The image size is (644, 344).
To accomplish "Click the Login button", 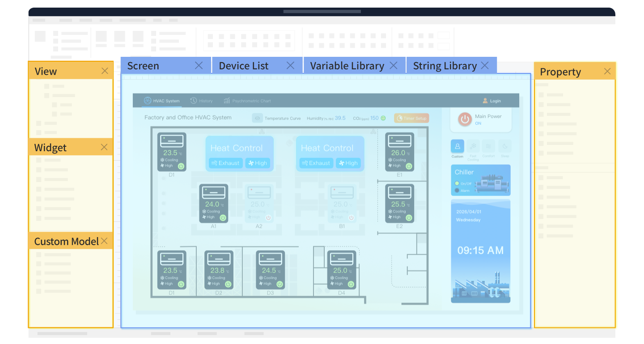I will (491, 101).
